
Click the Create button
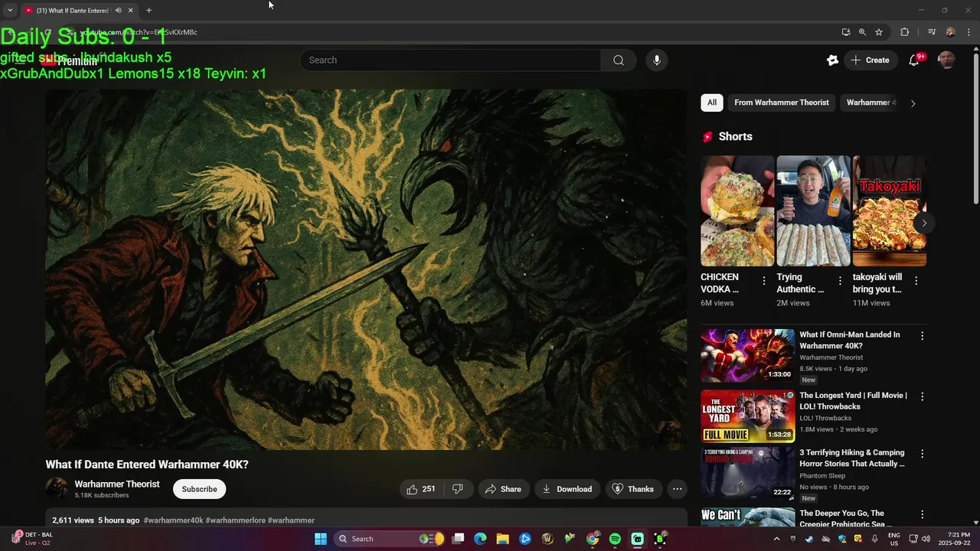[870, 60]
